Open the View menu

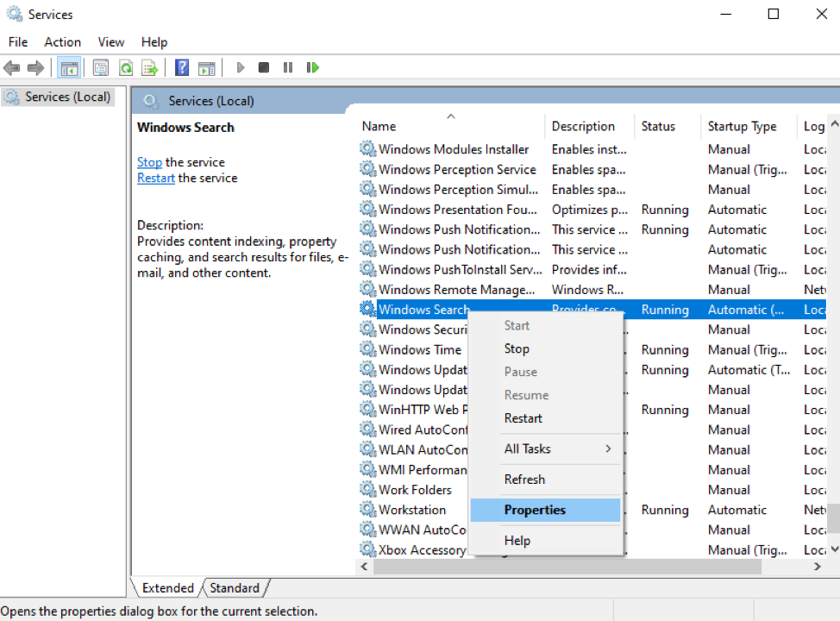[x=111, y=41]
